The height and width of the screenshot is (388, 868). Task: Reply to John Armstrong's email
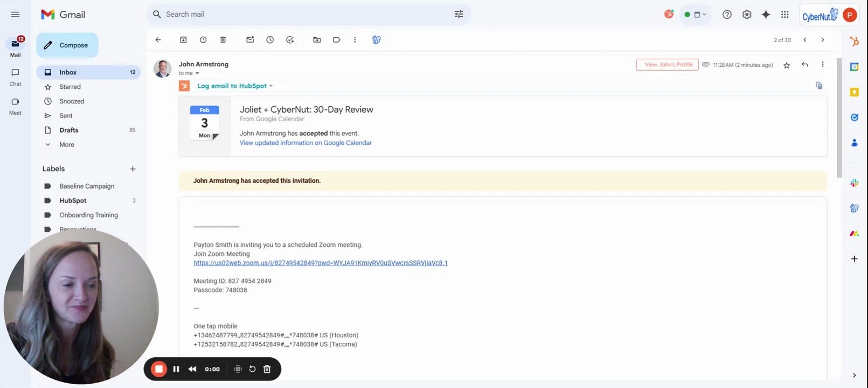point(804,65)
